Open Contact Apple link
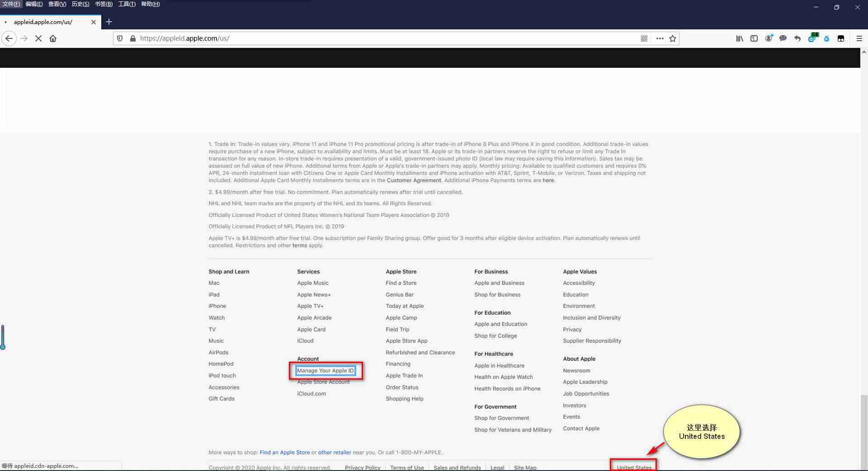 click(581, 429)
